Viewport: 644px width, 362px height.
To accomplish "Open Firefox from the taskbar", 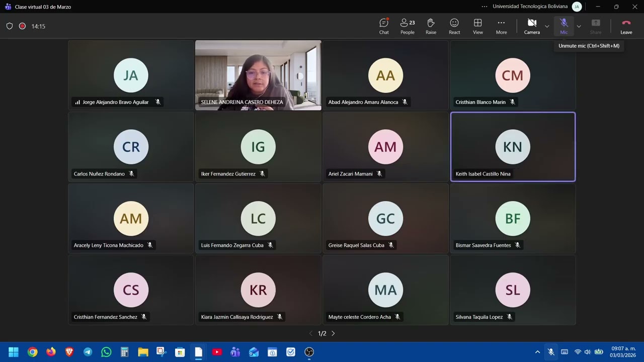I will (x=51, y=352).
